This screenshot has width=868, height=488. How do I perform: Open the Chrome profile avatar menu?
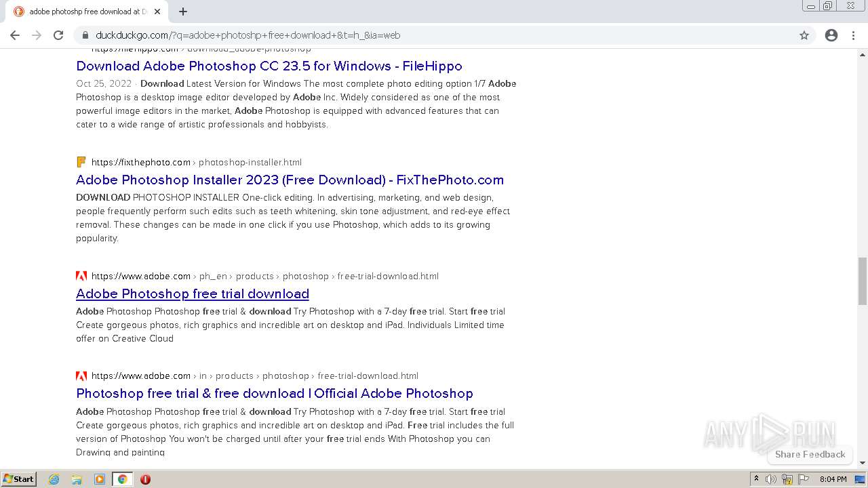831,35
